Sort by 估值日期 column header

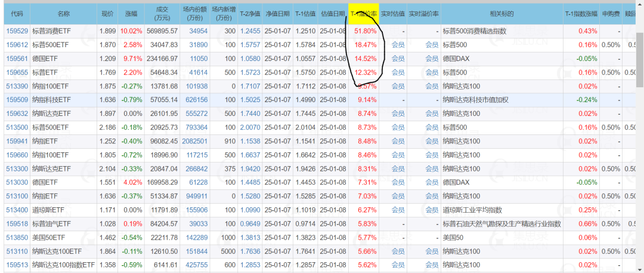pos(333,14)
